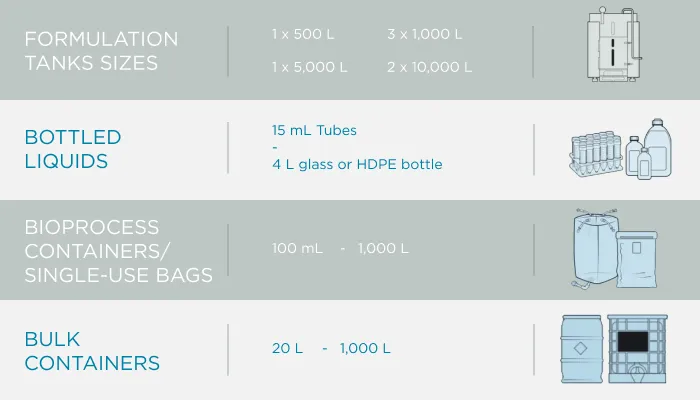Viewport: 700px width, 400px height.
Task: Select the 3 x 1,000 L tank size
Action: pos(425,34)
